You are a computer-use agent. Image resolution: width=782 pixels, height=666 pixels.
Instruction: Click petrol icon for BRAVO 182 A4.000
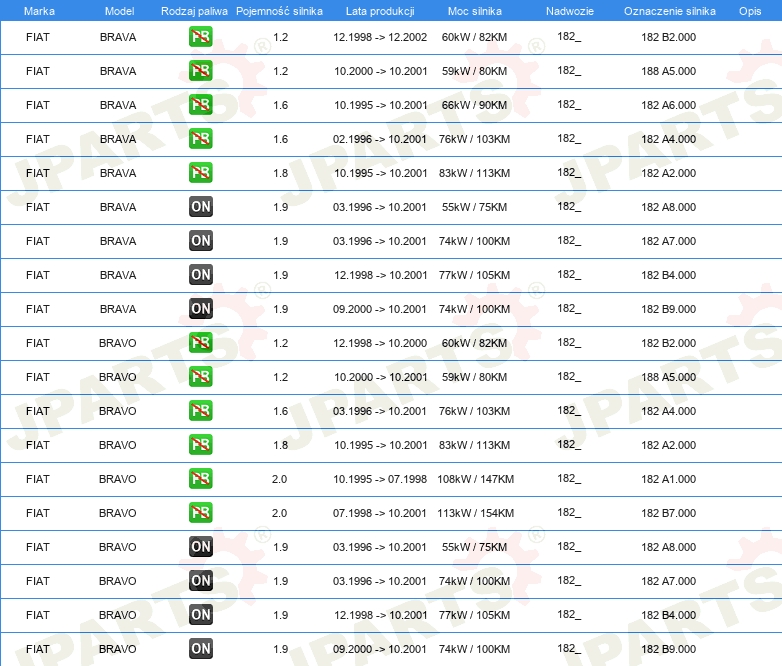point(200,410)
